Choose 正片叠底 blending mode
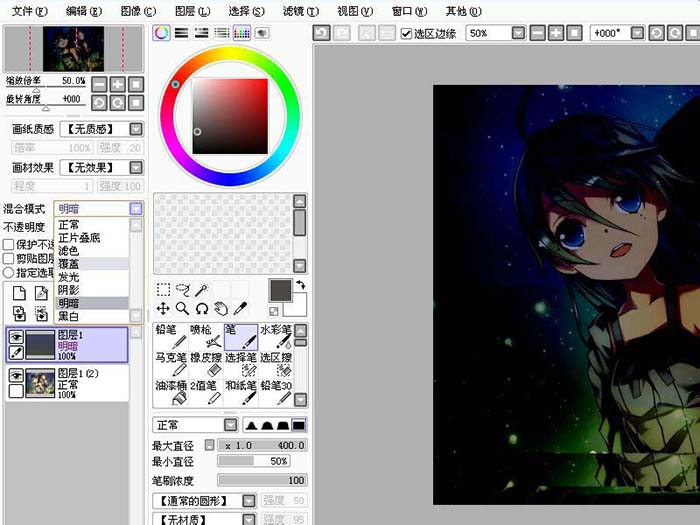The height and width of the screenshot is (525, 700). (x=92, y=238)
